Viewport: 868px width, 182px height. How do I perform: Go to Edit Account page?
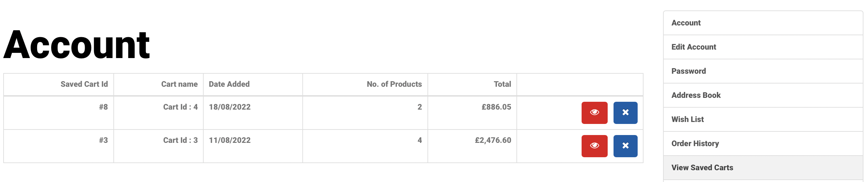693,47
